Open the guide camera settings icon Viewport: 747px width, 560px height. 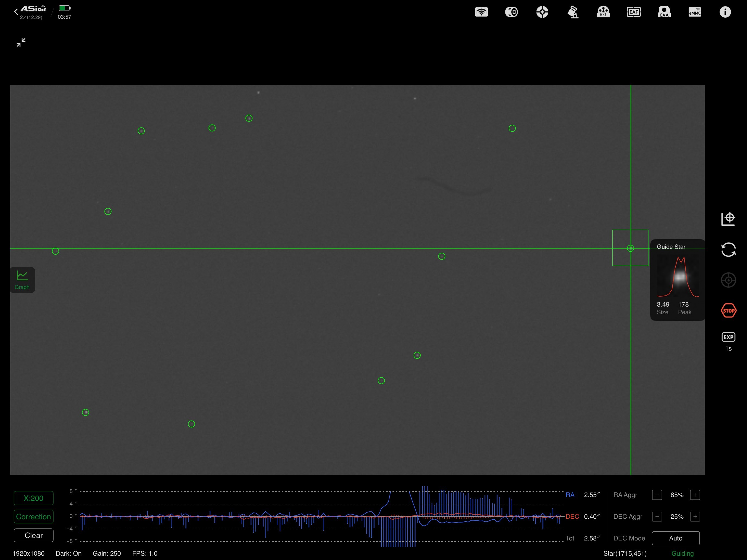click(542, 12)
